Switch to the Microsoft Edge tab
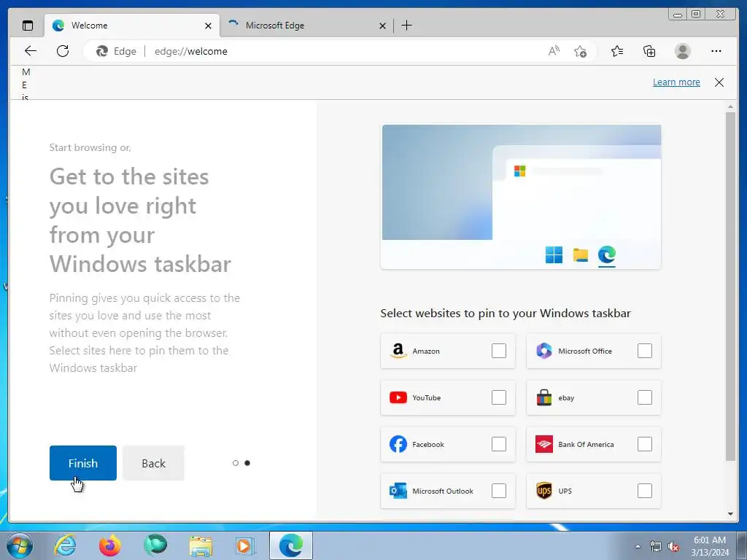 click(x=306, y=26)
